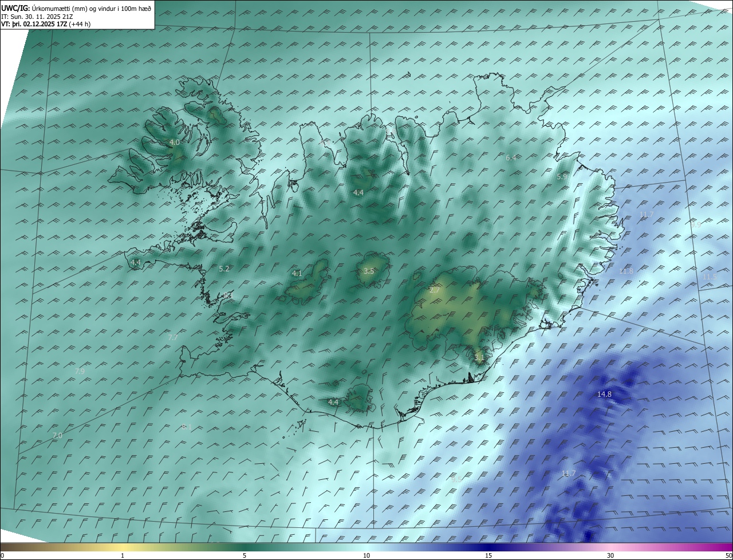Click the 3.5 value on Hofsjökull glacier

click(x=369, y=271)
